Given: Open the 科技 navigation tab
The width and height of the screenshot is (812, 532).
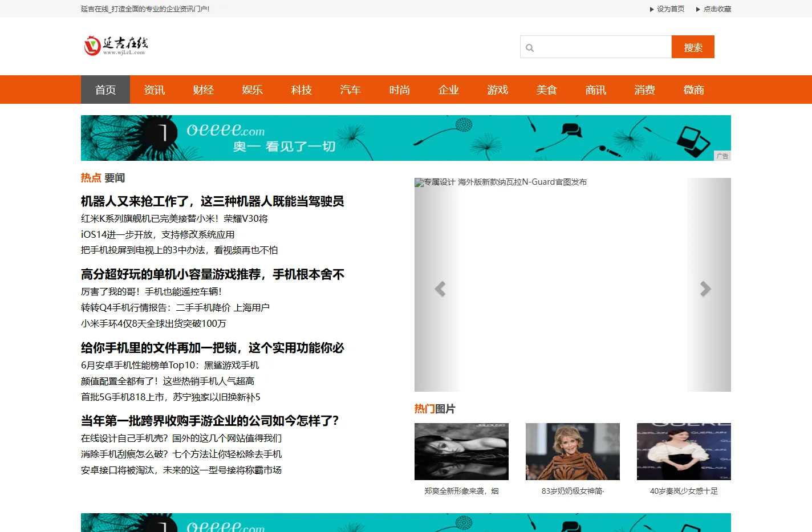Looking at the screenshot, I should pyautogui.click(x=302, y=90).
